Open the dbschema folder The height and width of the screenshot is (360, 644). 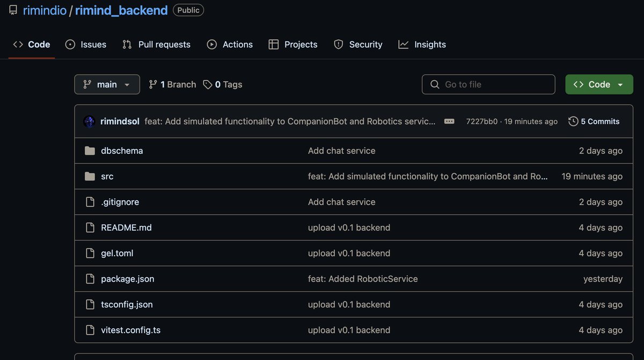click(x=122, y=150)
